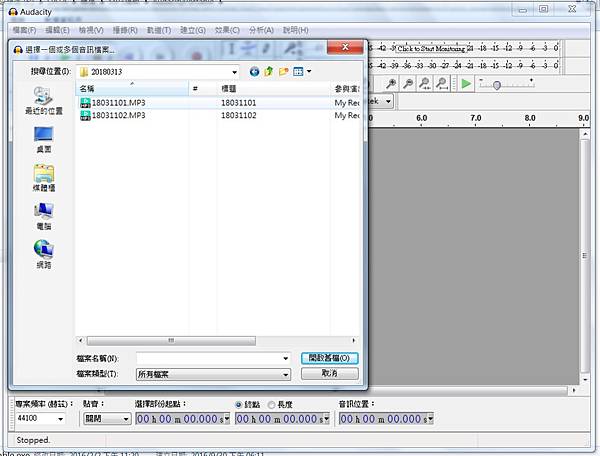
Task: Open Computer (電腦) in the dialog sidebar
Action: click(x=44, y=216)
